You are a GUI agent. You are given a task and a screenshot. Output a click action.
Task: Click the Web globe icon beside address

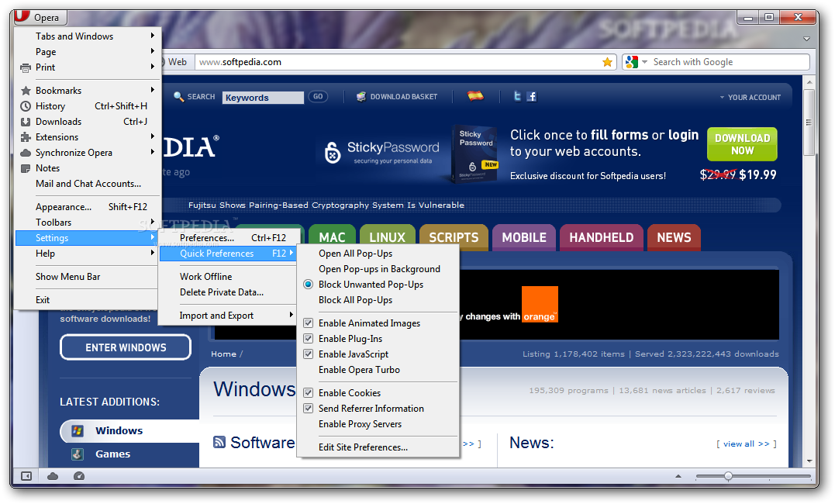click(163, 62)
